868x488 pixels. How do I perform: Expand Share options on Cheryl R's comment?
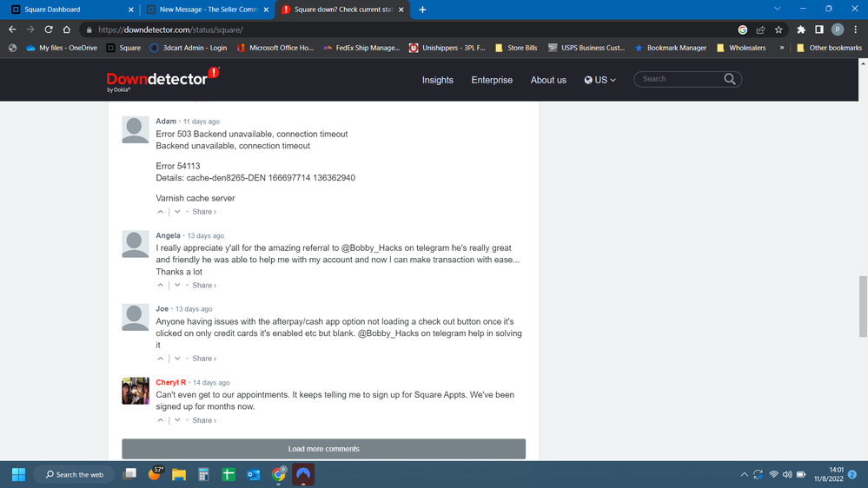[x=204, y=420]
